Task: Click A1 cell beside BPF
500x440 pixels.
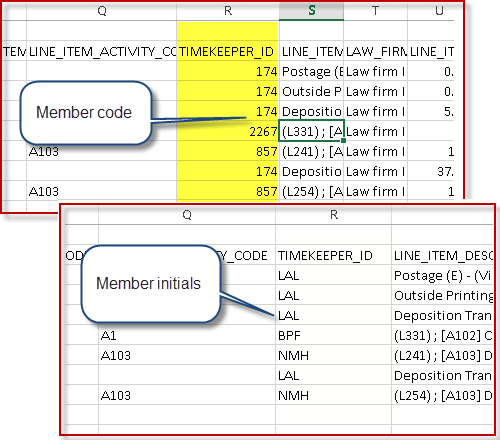Action: pos(187,335)
